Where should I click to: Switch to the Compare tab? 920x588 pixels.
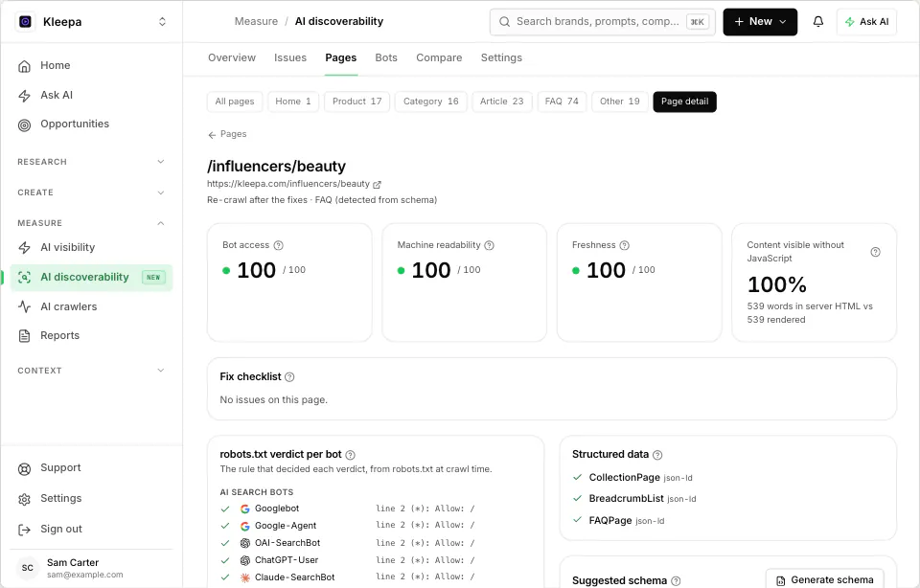click(x=439, y=57)
